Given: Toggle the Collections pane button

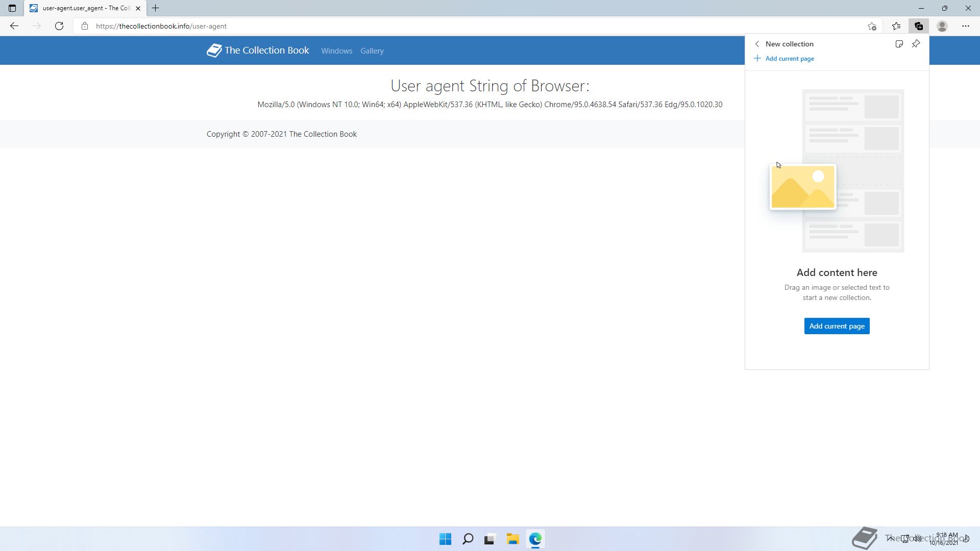Looking at the screenshot, I should click(x=919, y=26).
